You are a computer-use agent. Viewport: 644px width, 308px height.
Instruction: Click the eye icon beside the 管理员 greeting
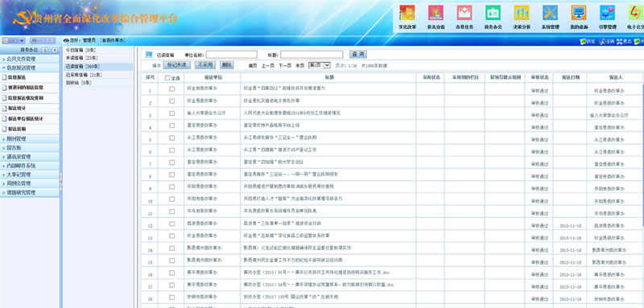pyautogui.click(x=66, y=40)
